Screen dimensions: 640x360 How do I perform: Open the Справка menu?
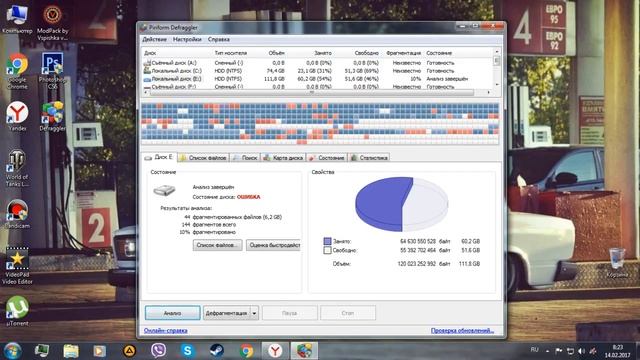click(218, 40)
